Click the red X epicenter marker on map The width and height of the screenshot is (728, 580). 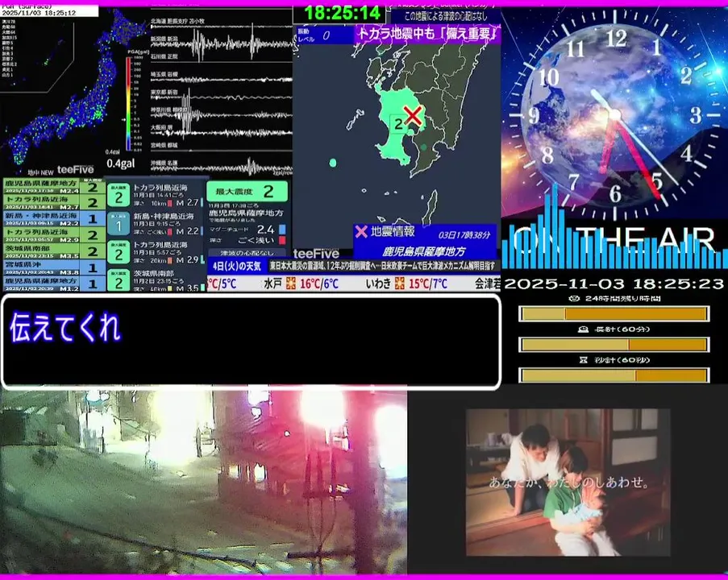(413, 114)
